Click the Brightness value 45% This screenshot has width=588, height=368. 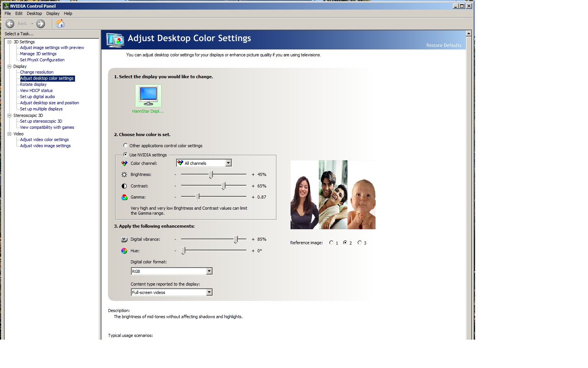point(262,174)
